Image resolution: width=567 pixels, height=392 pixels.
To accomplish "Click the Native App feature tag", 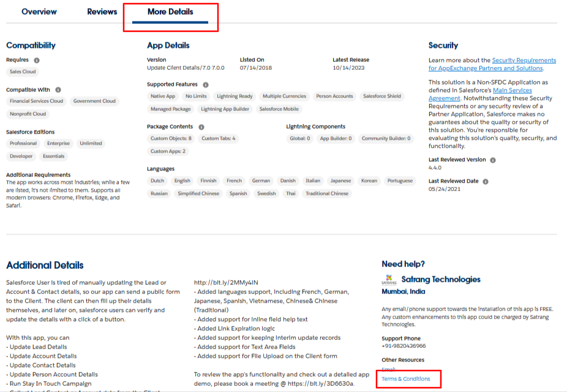I will [x=163, y=96].
